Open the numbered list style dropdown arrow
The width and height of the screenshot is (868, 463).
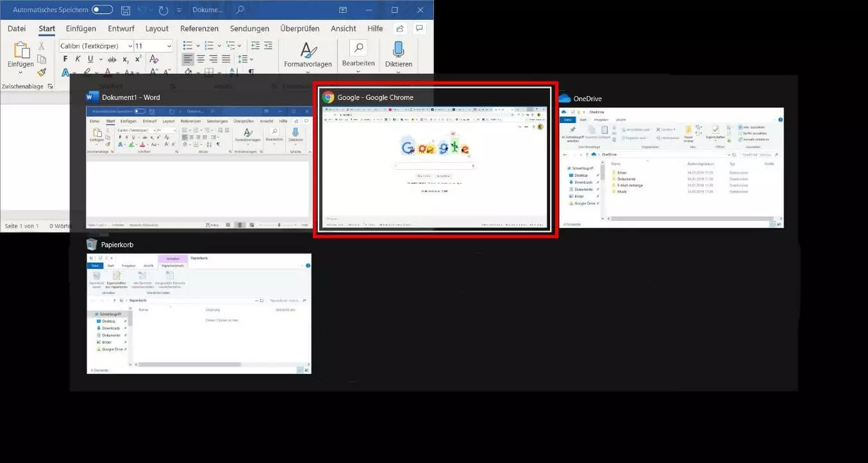[x=219, y=45]
